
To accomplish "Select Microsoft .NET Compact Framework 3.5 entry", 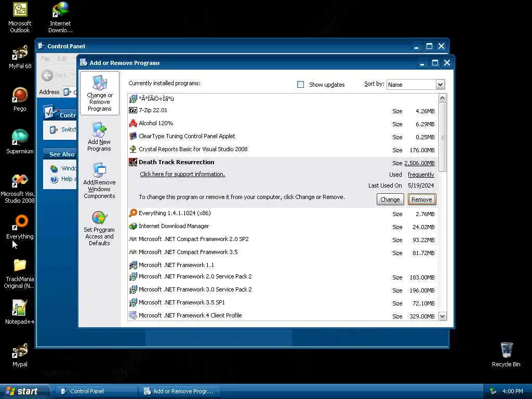I will (x=282, y=252).
